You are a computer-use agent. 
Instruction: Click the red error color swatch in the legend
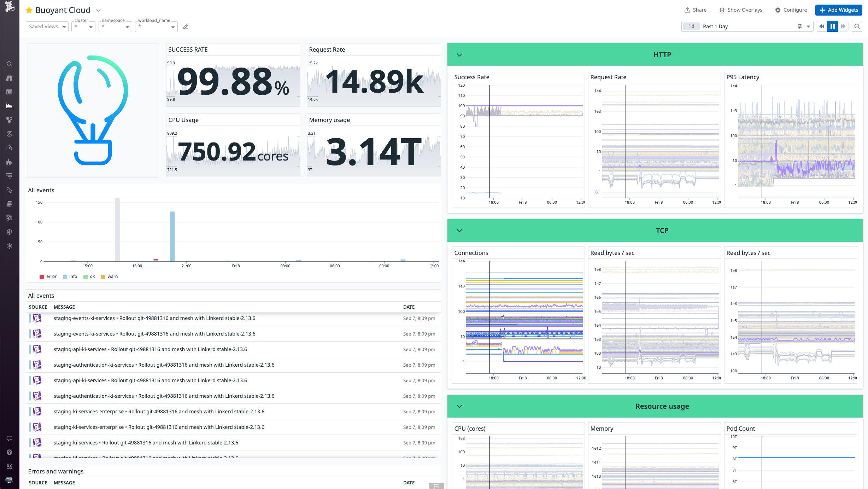click(41, 276)
